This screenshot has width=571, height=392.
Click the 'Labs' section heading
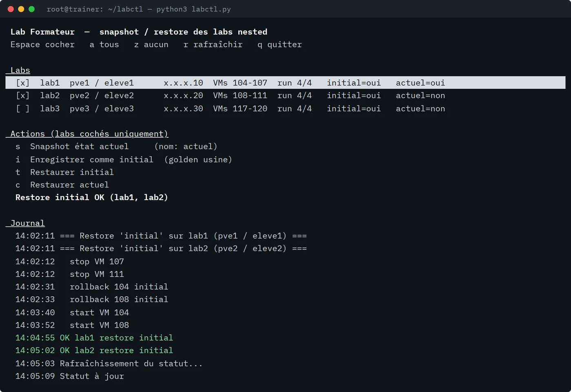point(20,70)
